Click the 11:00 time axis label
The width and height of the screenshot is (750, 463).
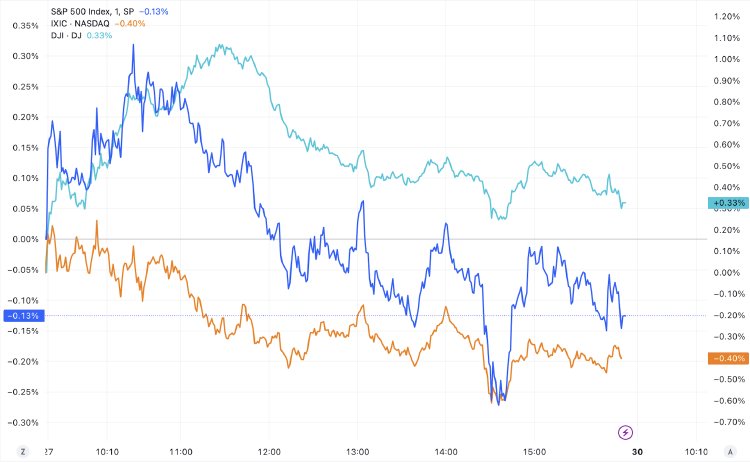tap(181, 452)
